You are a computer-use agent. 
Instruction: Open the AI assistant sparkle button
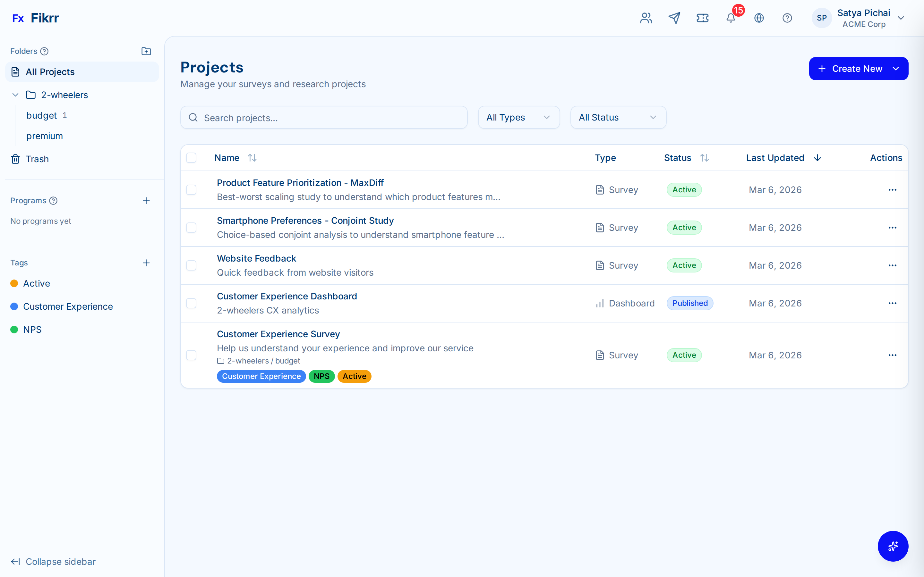[x=893, y=546]
